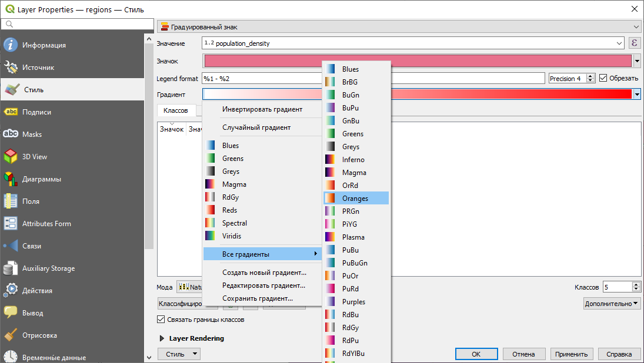
Task: Open the Градуированный знак renderer dropdown
Action: coord(399,27)
